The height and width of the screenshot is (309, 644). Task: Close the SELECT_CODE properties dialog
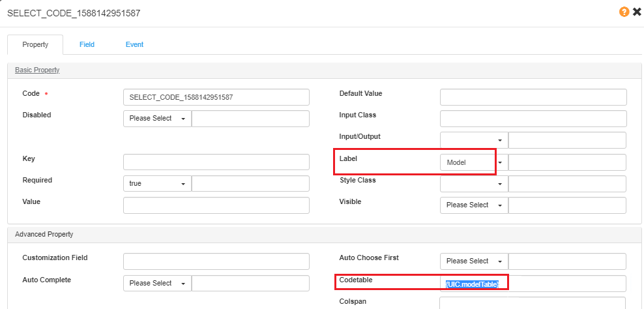[637, 12]
